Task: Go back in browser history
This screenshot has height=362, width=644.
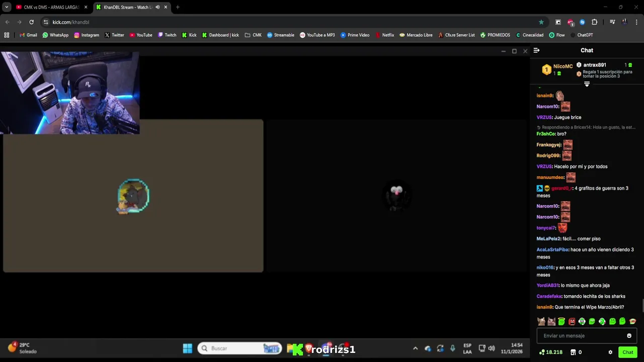Action: coord(7,22)
